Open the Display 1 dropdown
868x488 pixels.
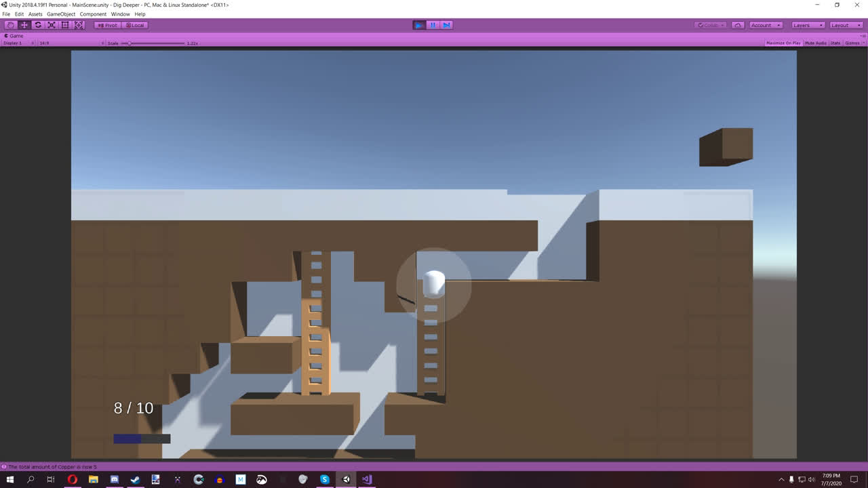18,43
